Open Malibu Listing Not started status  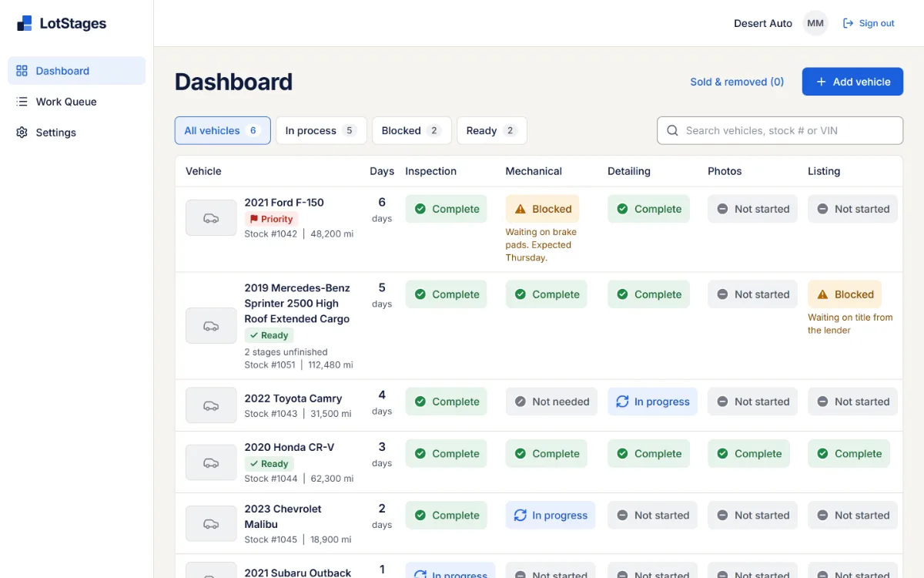(853, 516)
